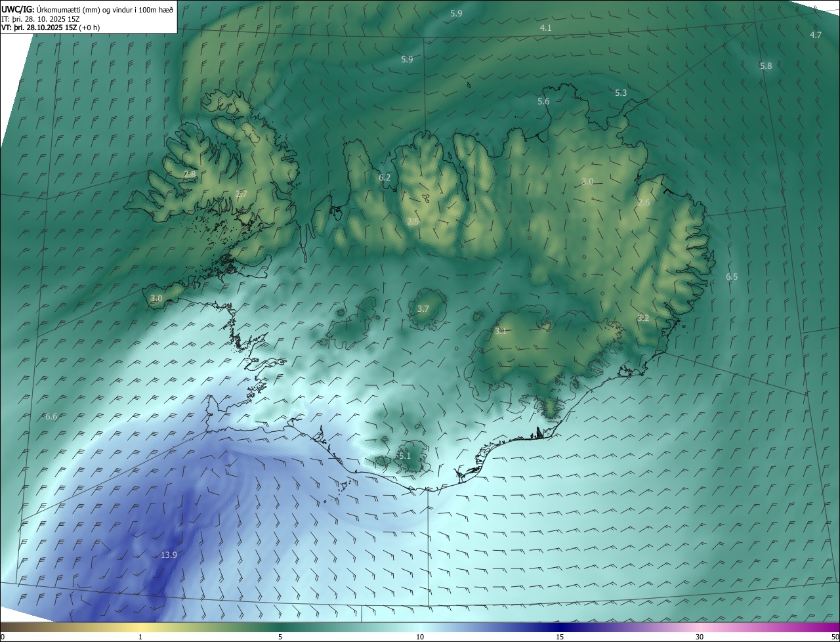
Task: Click the title line starting with UWC/IG
Action: 87,9
